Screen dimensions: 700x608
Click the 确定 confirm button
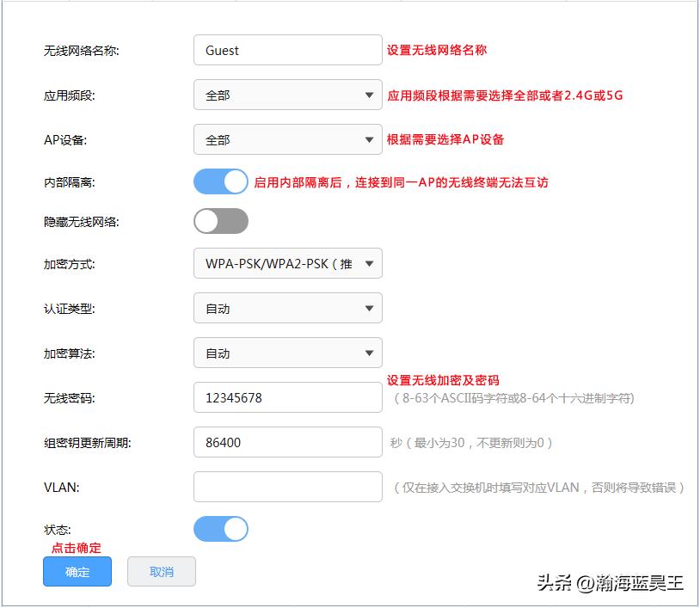(x=77, y=571)
